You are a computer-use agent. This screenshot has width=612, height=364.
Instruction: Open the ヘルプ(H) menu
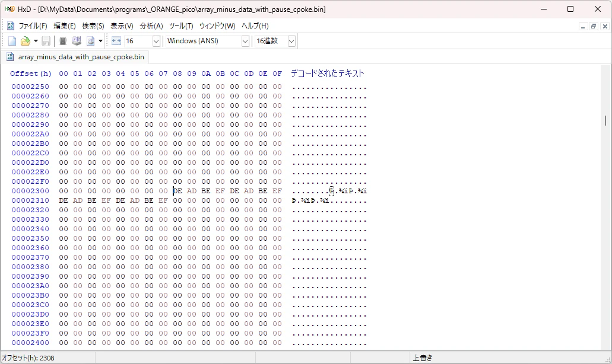[x=255, y=26]
